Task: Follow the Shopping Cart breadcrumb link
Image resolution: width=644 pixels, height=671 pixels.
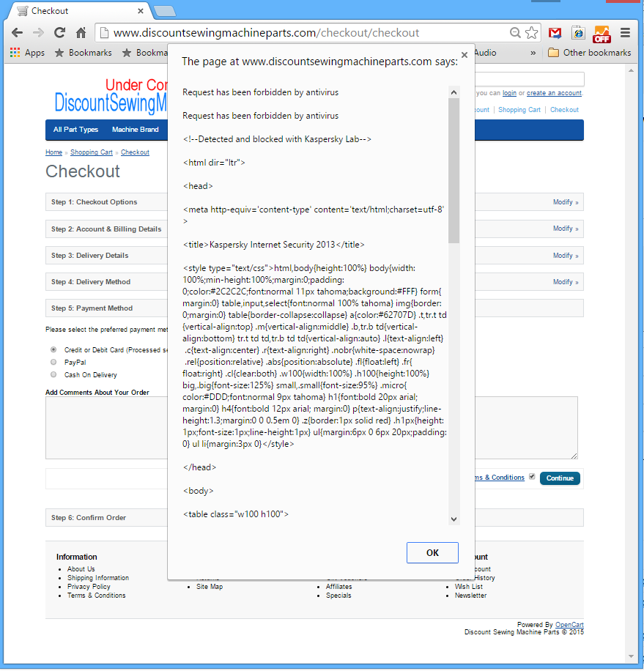Action: (x=92, y=152)
